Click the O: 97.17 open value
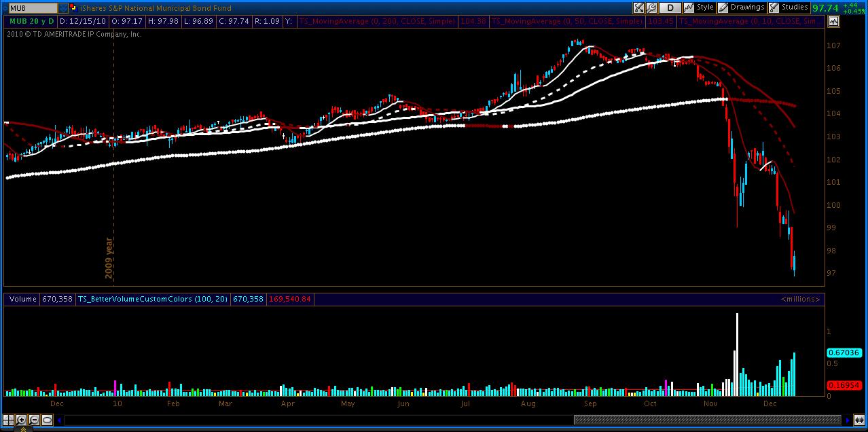This screenshot has height=432, width=868. click(x=127, y=21)
